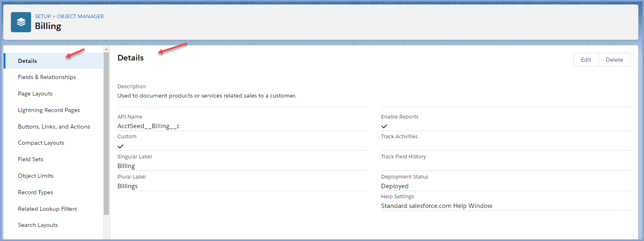
Task: Click the Details panel heading
Action: point(130,58)
